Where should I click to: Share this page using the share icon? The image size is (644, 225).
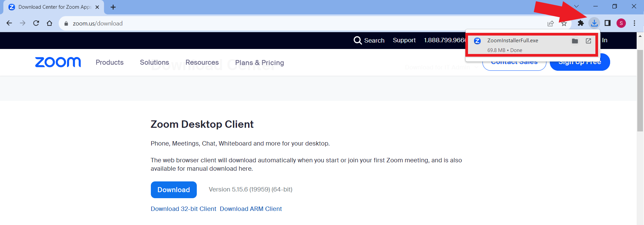[550, 23]
